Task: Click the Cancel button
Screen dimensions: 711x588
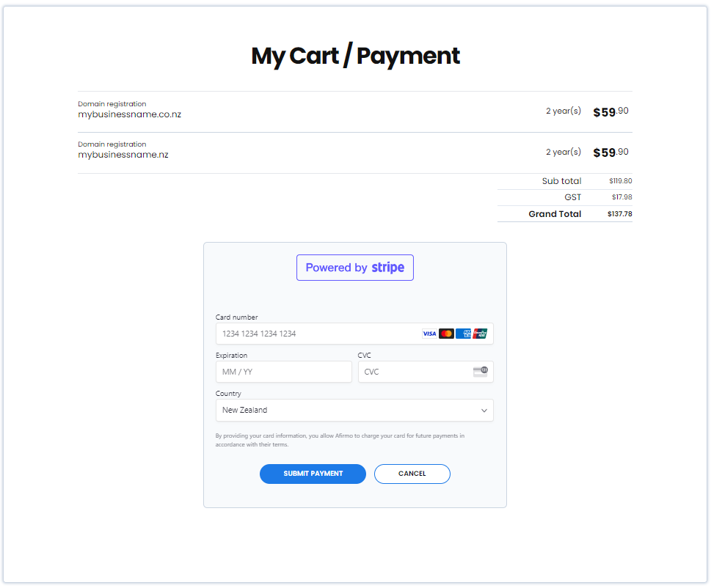Action: (412, 474)
